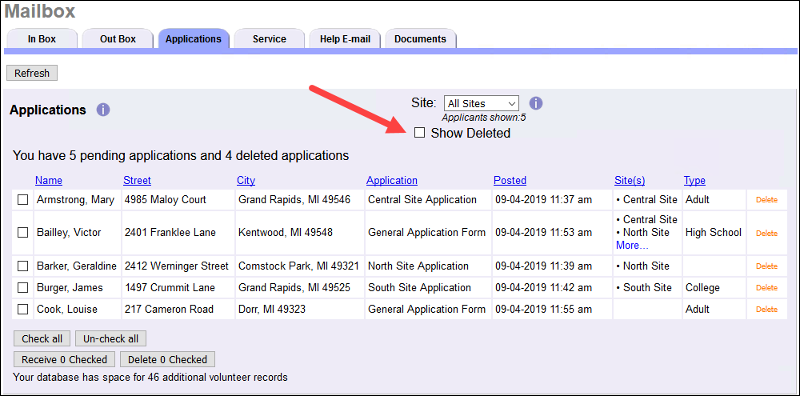Image resolution: width=800 pixels, height=396 pixels.
Task: Click the High School type cell
Action: pyautogui.click(x=713, y=233)
